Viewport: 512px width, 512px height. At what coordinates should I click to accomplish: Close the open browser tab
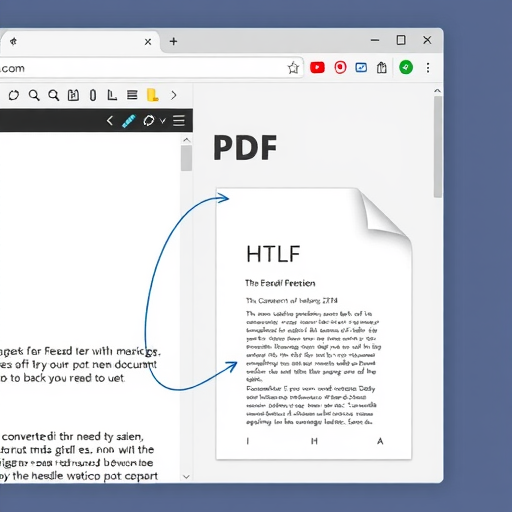click(148, 42)
